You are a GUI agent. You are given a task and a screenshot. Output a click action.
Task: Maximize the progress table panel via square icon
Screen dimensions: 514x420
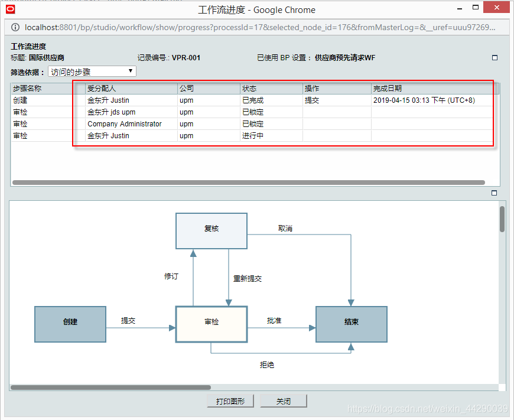495,58
